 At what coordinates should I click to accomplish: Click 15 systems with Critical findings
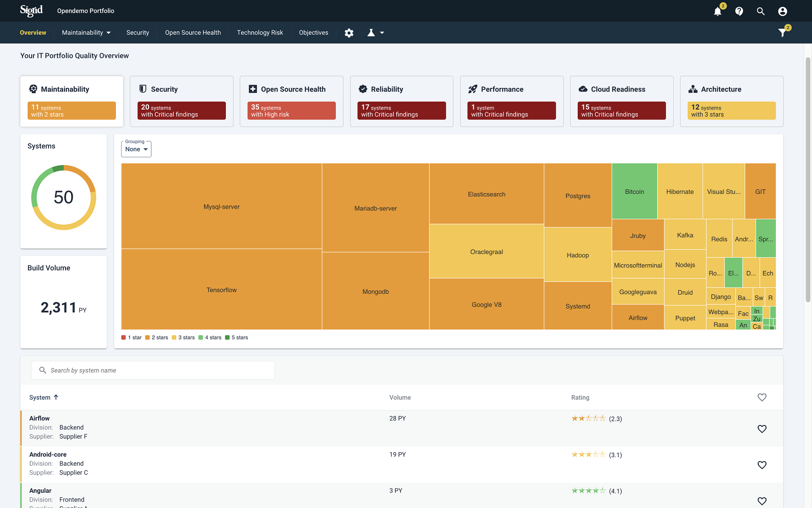621,110
